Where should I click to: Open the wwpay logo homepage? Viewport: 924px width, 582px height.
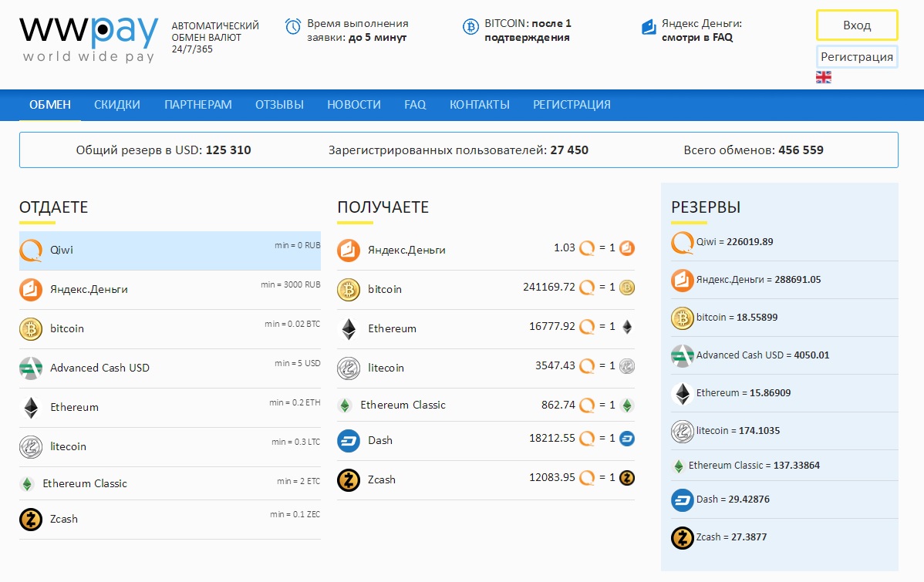point(89,39)
